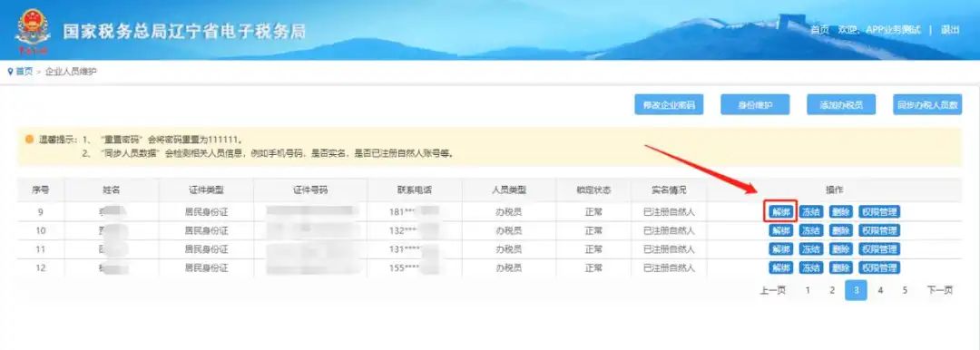The height and width of the screenshot is (350, 980).
Task: Go to page 2
Action: pyautogui.click(x=832, y=290)
